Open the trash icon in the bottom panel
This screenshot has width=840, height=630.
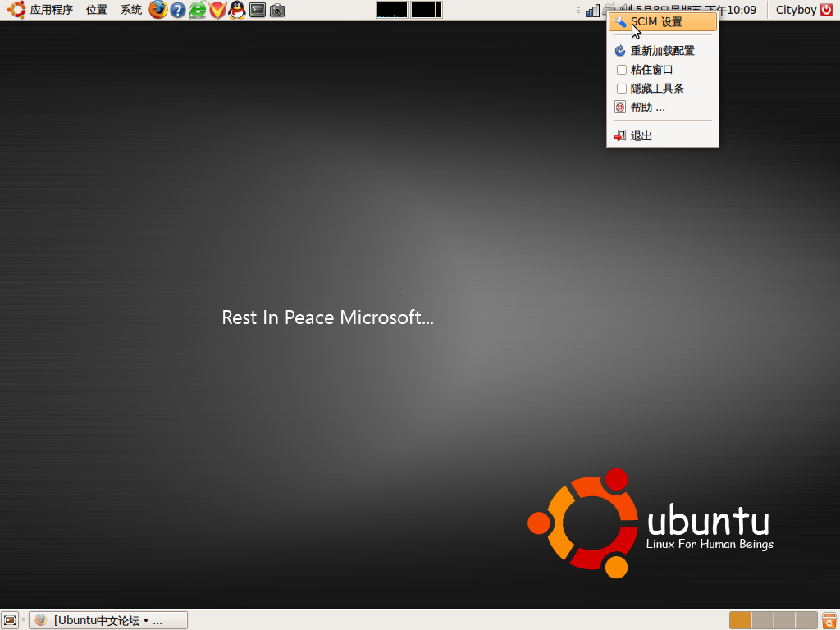point(829,620)
